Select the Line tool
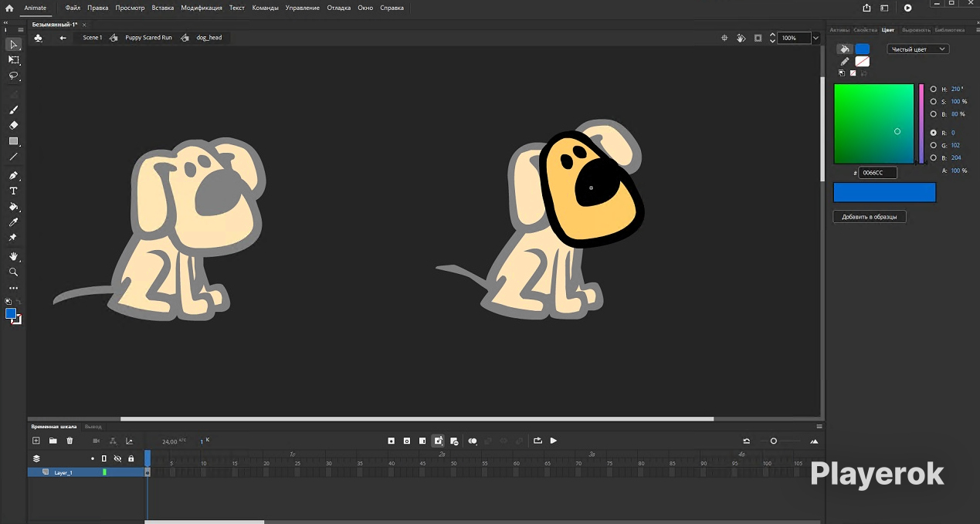Image resolution: width=980 pixels, height=524 pixels. (14, 157)
